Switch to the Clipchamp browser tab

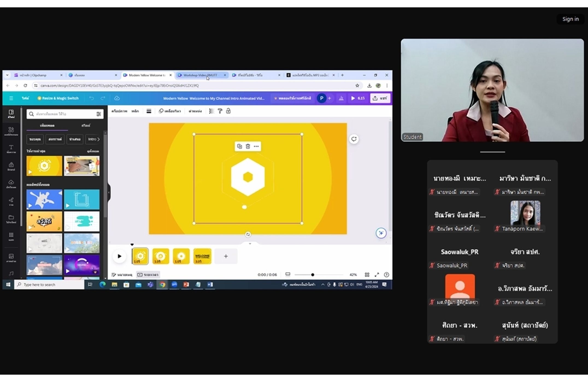pyautogui.click(x=38, y=75)
